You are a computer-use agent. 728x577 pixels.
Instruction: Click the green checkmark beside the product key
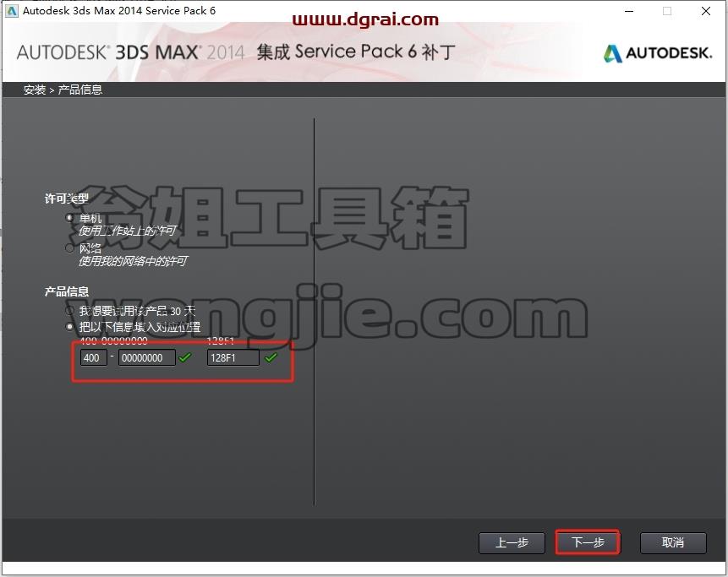coord(271,357)
